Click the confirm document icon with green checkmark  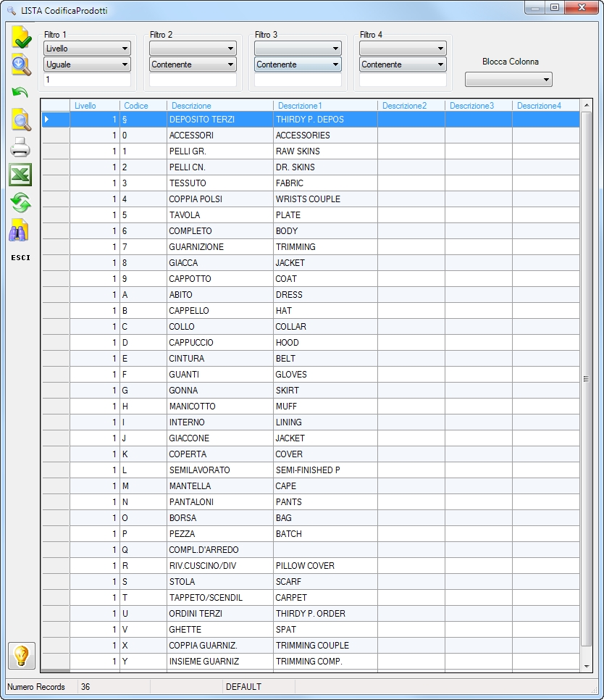pyautogui.click(x=21, y=38)
